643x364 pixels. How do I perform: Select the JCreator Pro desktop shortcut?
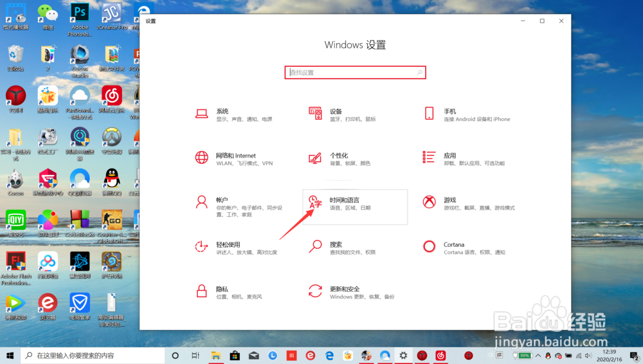point(111,17)
